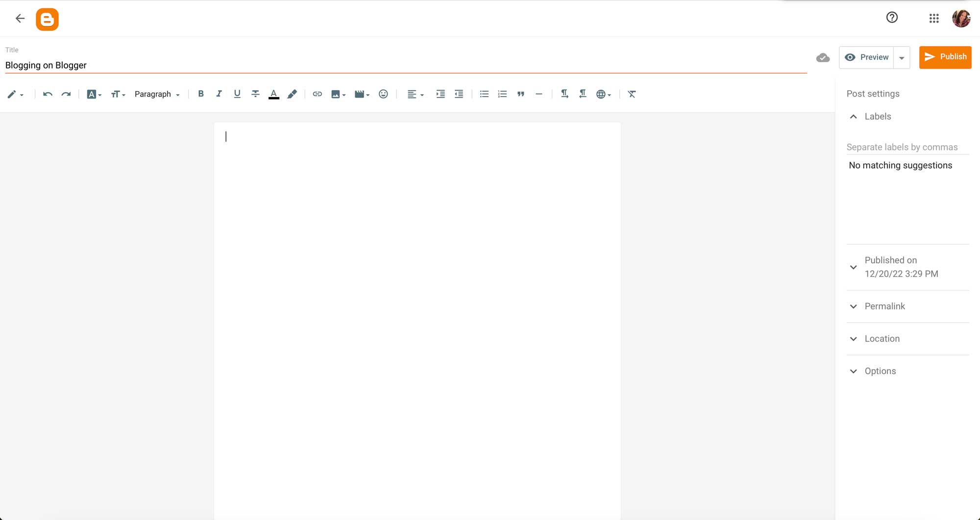Click the undo arrow icon

click(48, 94)
